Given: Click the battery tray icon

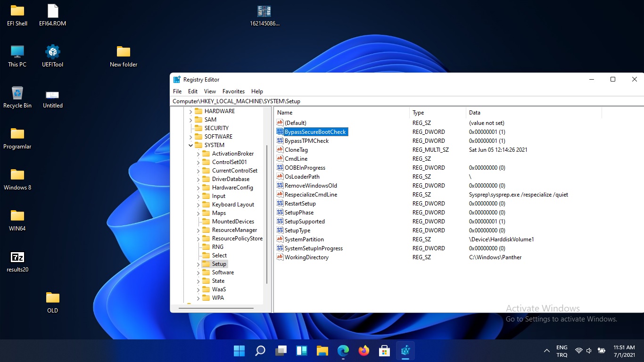Looking at the screenshot, I should 602,351.
